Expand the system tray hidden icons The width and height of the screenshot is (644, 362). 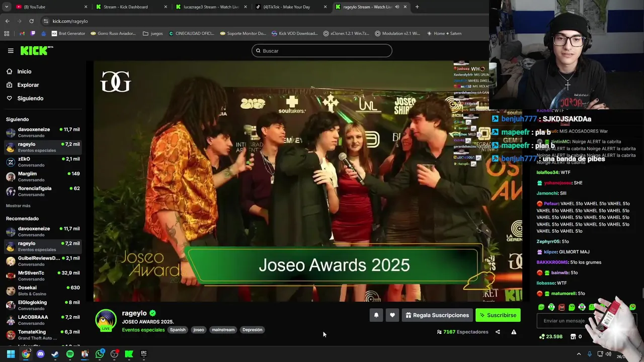(579, 354)
